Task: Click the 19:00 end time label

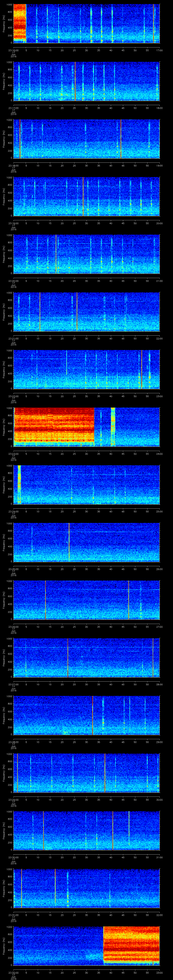Action: [159, 166]
